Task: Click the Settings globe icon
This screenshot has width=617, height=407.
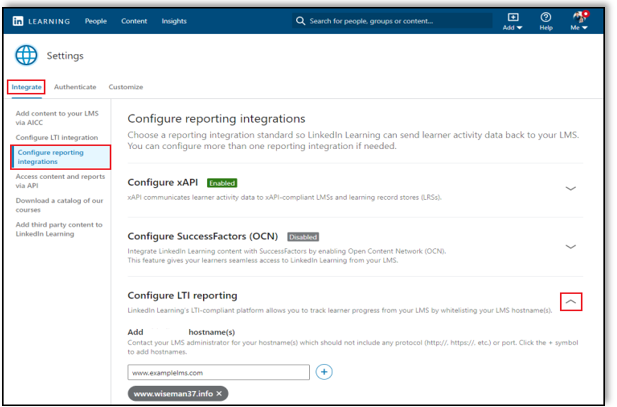Action: (x=26, y=55)
